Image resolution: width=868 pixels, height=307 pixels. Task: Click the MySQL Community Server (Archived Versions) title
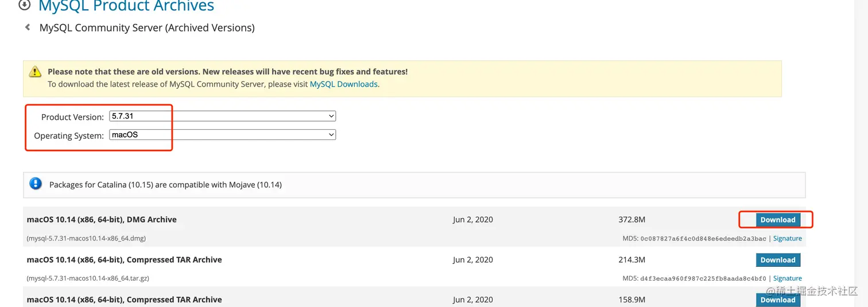click(x=147, y=28)
